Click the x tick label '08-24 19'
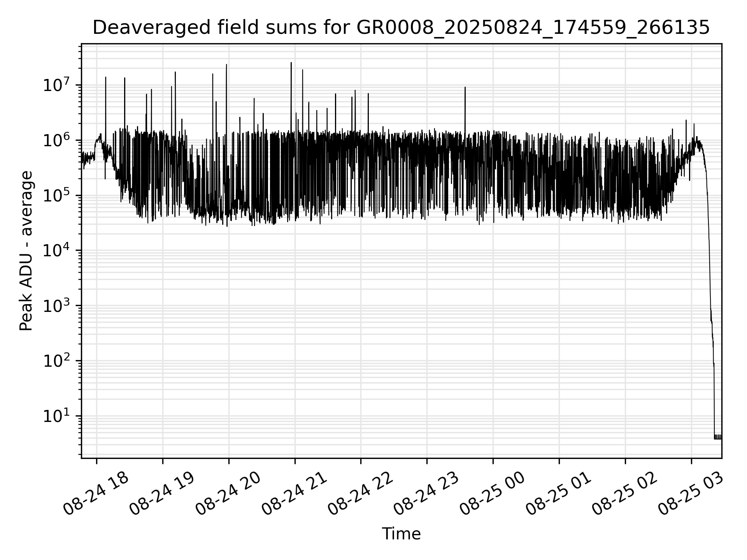This screenshot has width=747, height=560. 162,493
